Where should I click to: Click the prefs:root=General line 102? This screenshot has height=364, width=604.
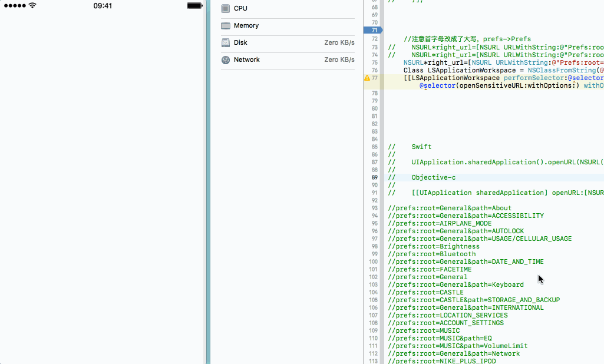point(428,277)
